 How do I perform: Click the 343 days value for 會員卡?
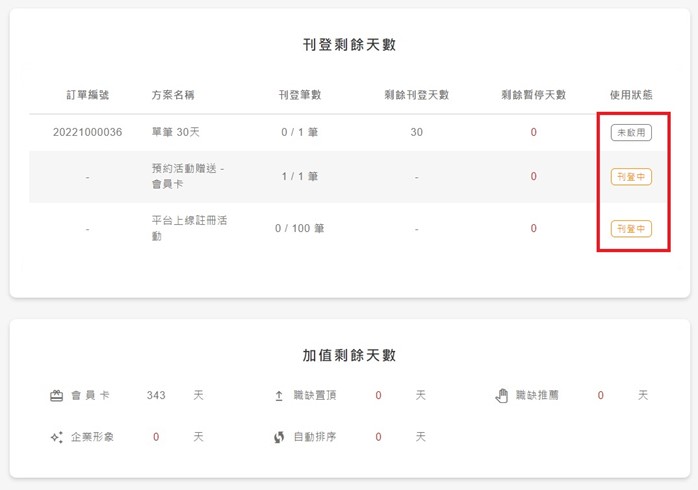click(x=156, y=395)
